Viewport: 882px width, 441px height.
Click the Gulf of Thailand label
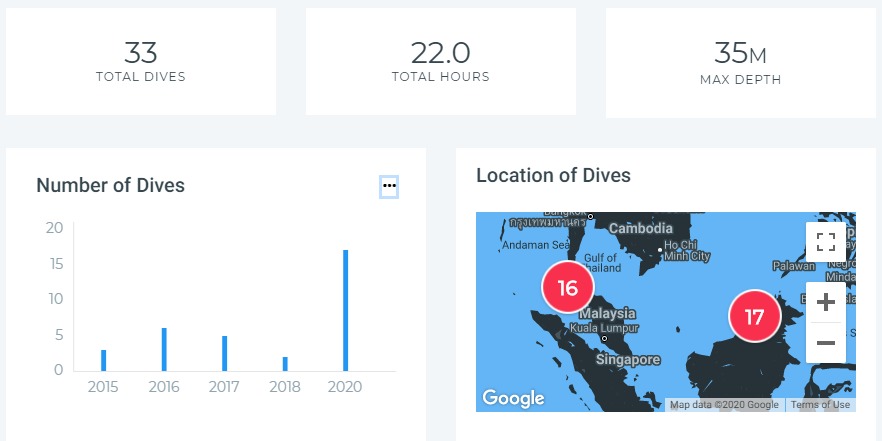click(602, 263)
